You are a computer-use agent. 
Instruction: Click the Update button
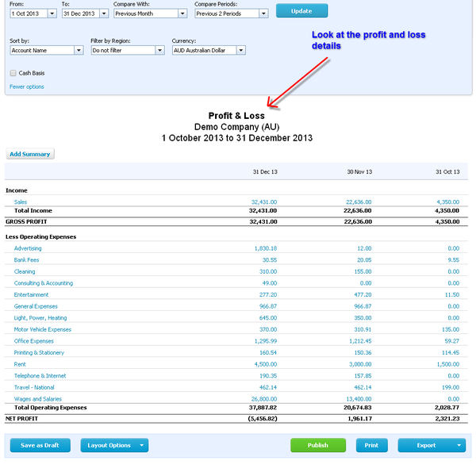coord(301,11)
